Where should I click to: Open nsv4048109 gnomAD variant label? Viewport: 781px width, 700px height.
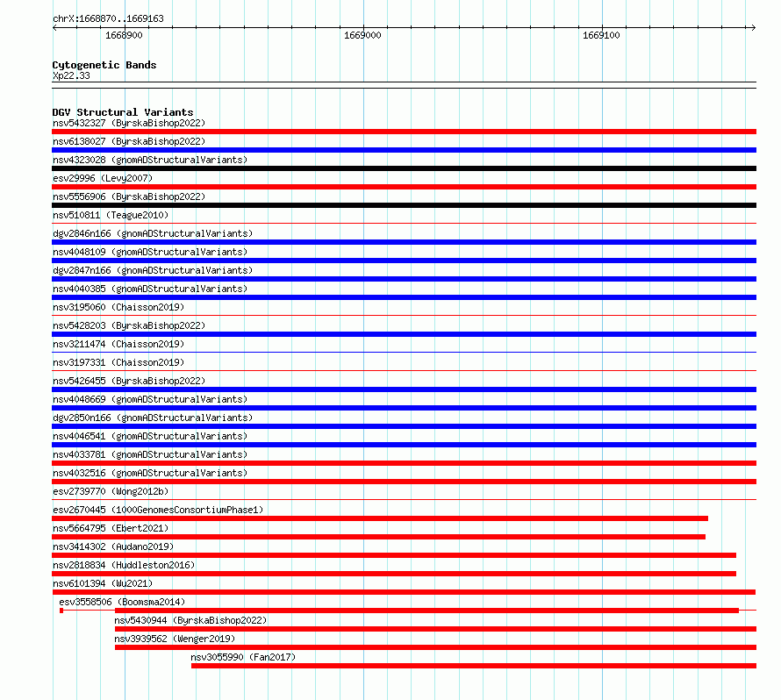150,252
